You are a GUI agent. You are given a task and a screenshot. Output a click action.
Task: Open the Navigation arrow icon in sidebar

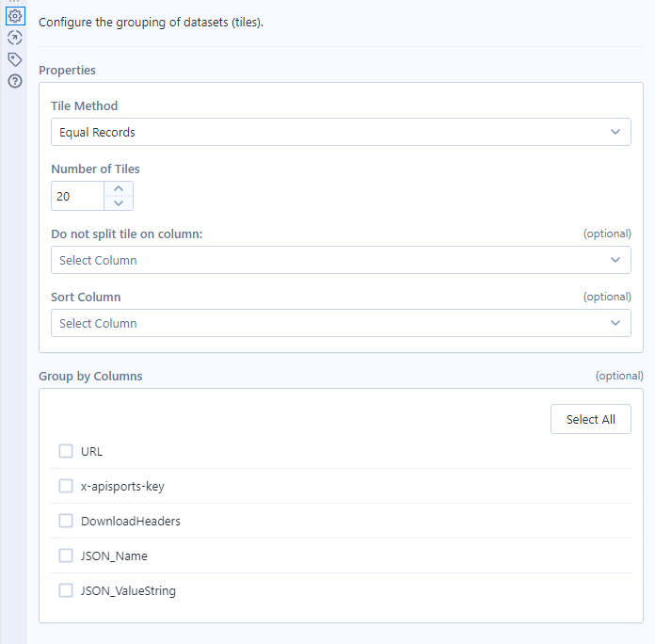tap(14, 38)
